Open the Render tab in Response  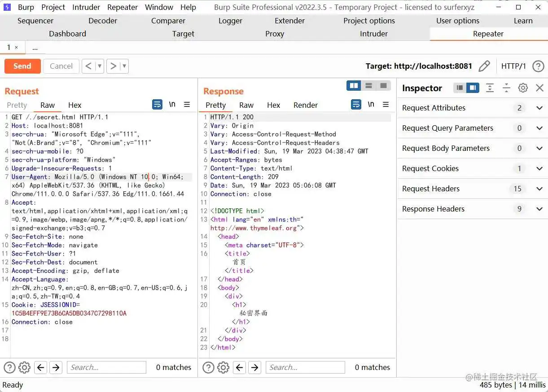(x=305, y=105)
